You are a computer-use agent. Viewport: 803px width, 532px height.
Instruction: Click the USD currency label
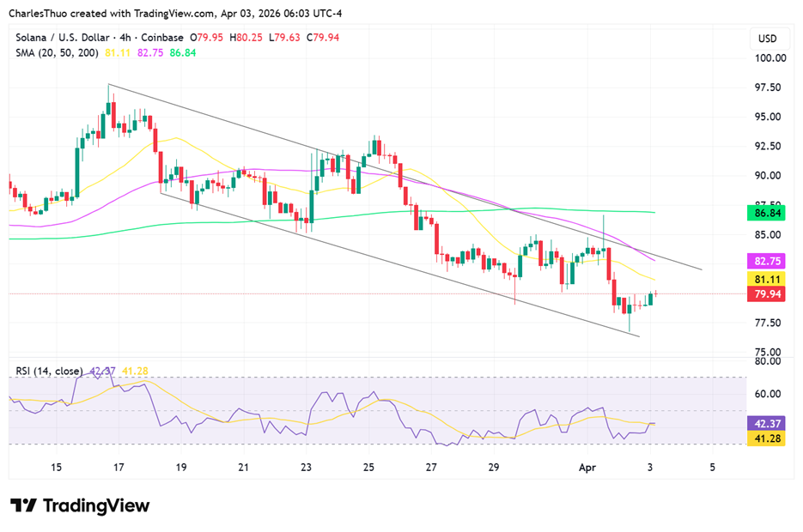click(x=767, y=39)
